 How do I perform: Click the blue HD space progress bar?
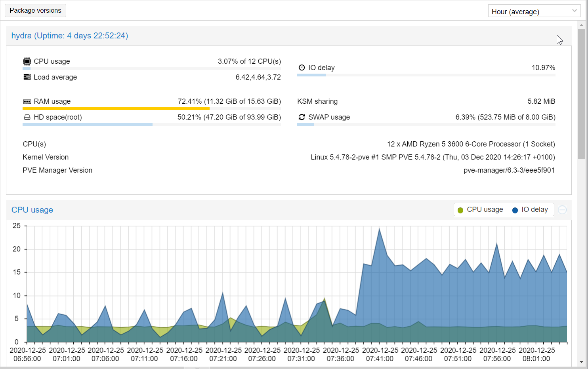point(87,124)
